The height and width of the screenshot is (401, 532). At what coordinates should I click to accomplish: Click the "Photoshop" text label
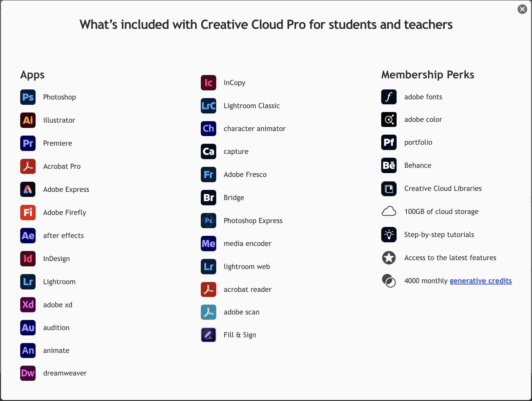point(60,97)
